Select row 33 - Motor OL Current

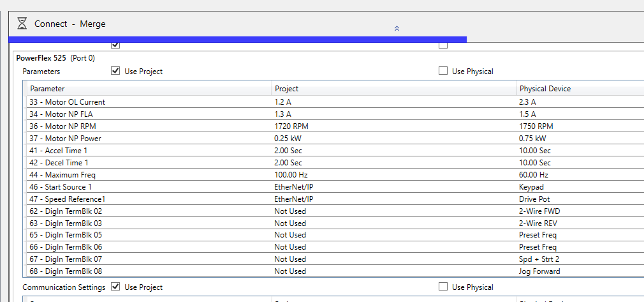335,102
